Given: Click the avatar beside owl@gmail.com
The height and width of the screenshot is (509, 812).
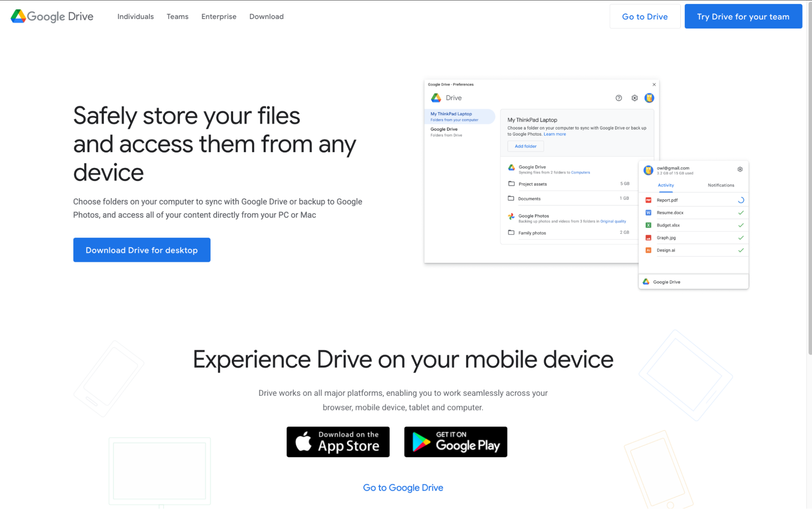Looking at the screenshot, I should coord(648,170).
